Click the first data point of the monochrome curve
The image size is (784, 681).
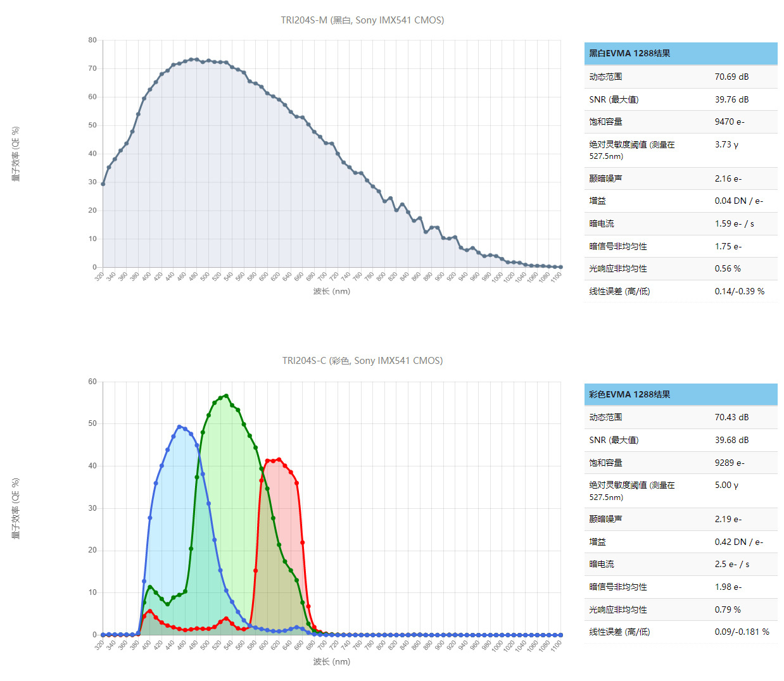[x=103, y=184]
